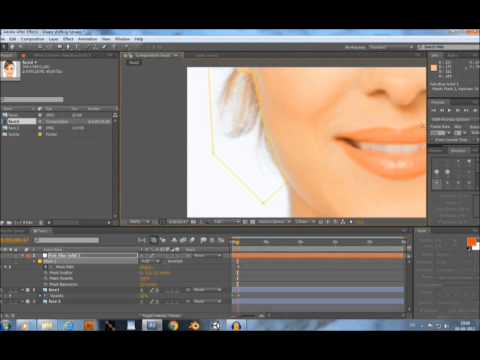Screen dimensions: 480x360
Task: Open the Workspace dropdown
Action: click(391, 47)
